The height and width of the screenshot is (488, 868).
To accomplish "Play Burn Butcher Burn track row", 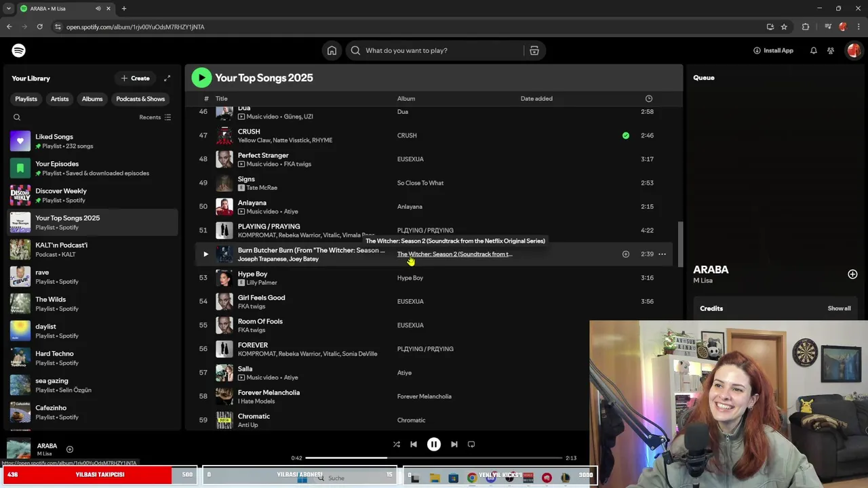I will (x=205, y=254).
